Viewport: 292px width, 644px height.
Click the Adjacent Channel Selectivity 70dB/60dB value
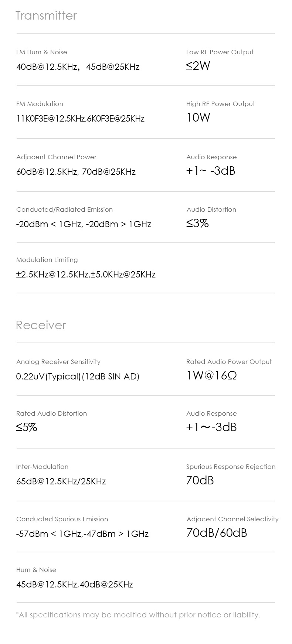pyautogui.click(x=217, y=533)
